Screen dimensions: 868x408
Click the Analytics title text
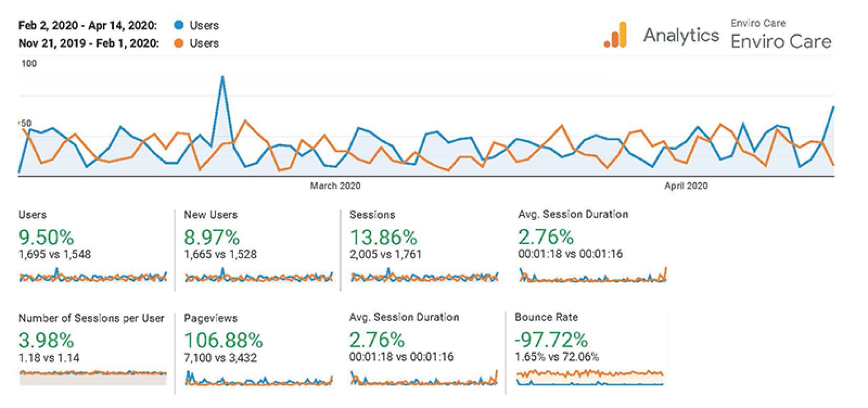pyautogui.click(x=681, y=35)
